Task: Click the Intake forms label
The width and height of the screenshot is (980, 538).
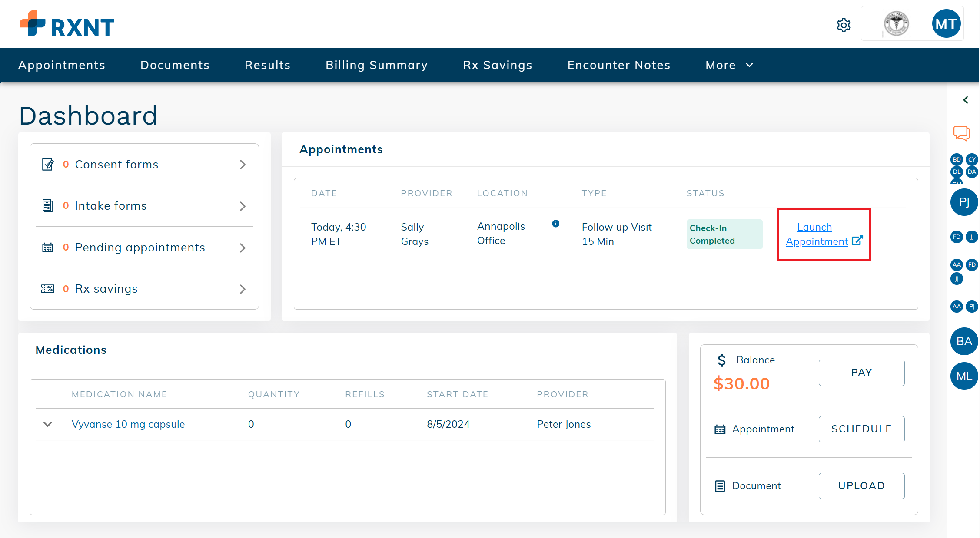Action: pos(111,206)
